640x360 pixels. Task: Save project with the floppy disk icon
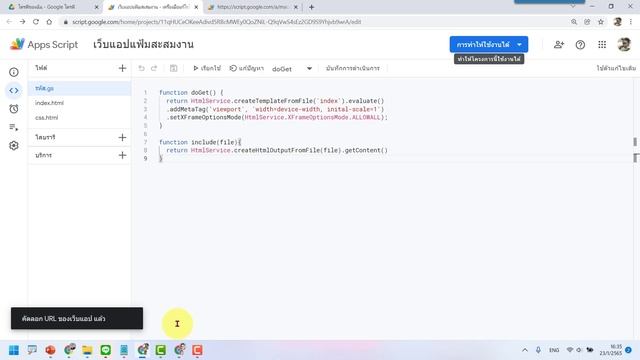(173, 68)
